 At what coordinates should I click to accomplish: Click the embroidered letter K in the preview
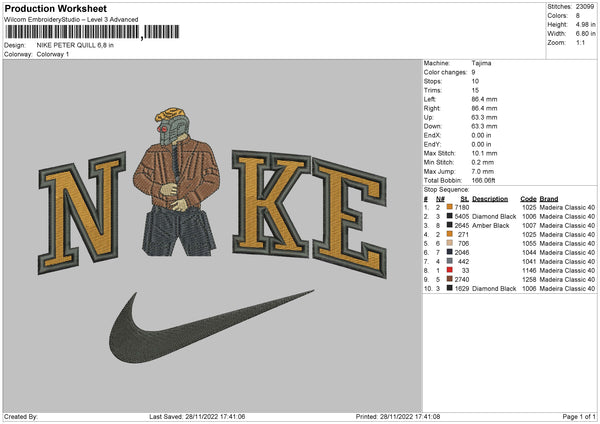pyautogui.click(x=271, y=204)
